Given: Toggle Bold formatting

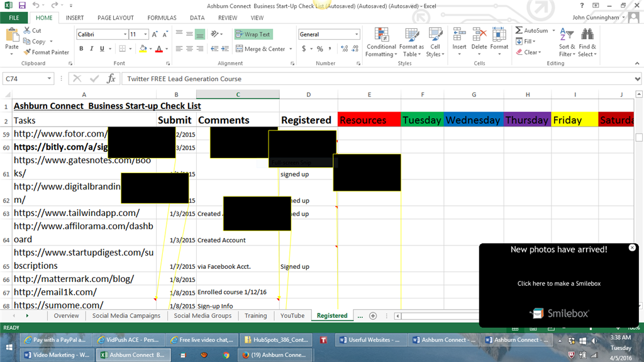Looking at the screenshot, I should coord(81,48).
